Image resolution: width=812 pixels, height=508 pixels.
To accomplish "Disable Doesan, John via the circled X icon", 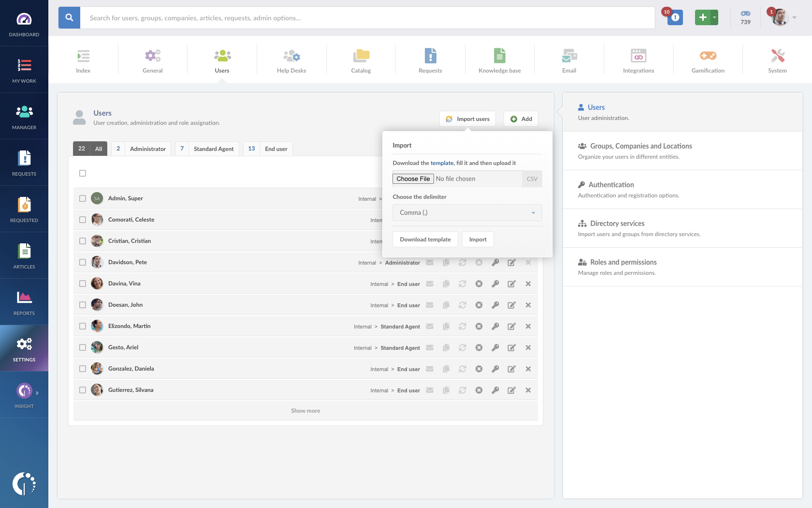I will [479, 305].
